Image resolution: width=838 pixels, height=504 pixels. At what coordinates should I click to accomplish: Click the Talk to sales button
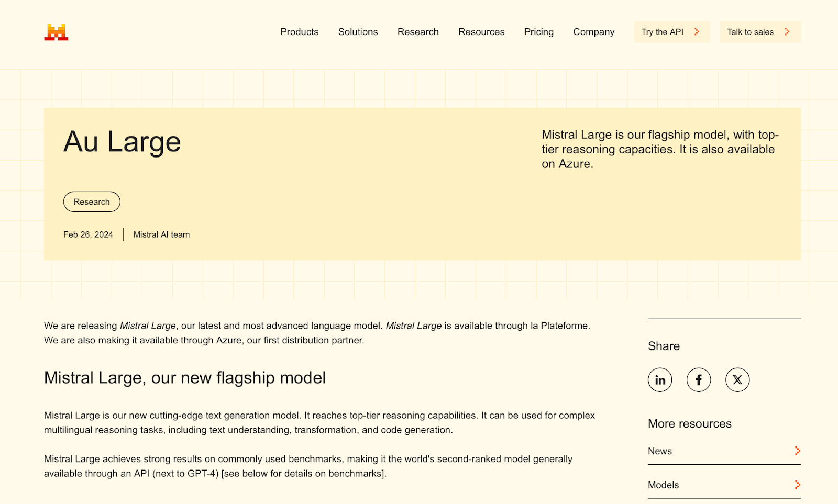click(760, 32)
